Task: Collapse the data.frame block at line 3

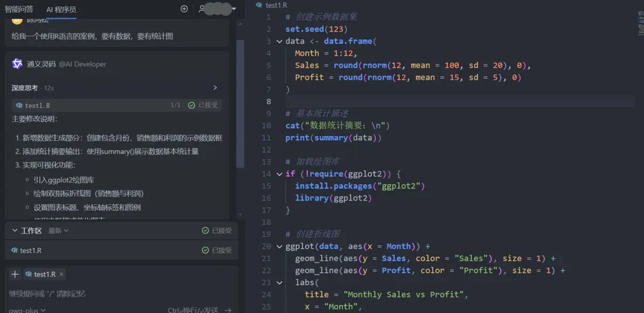Action: pyautogui.click(x=279, y=41)
